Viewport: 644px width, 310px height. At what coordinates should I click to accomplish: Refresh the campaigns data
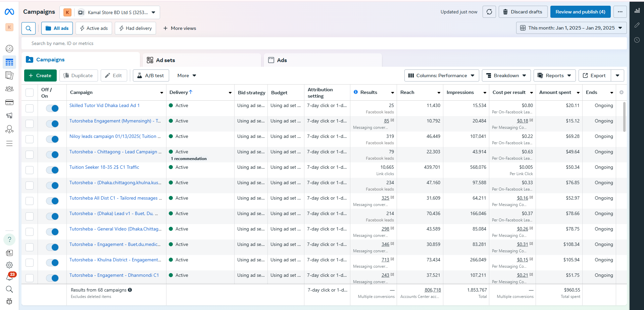[489, 12]
